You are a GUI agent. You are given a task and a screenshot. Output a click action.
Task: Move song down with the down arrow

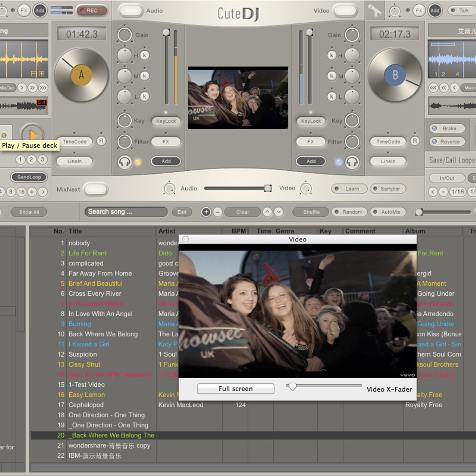tap(279, 212)
